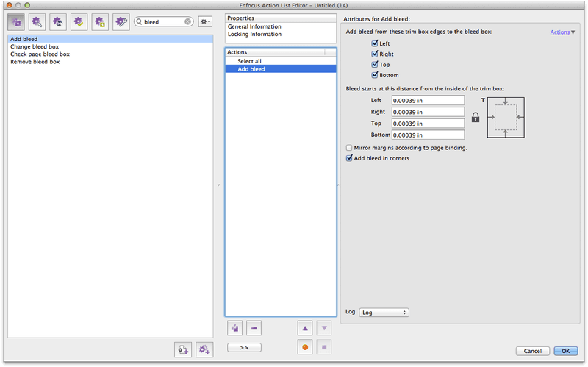Click the Cancel button

tap(532, 351)
